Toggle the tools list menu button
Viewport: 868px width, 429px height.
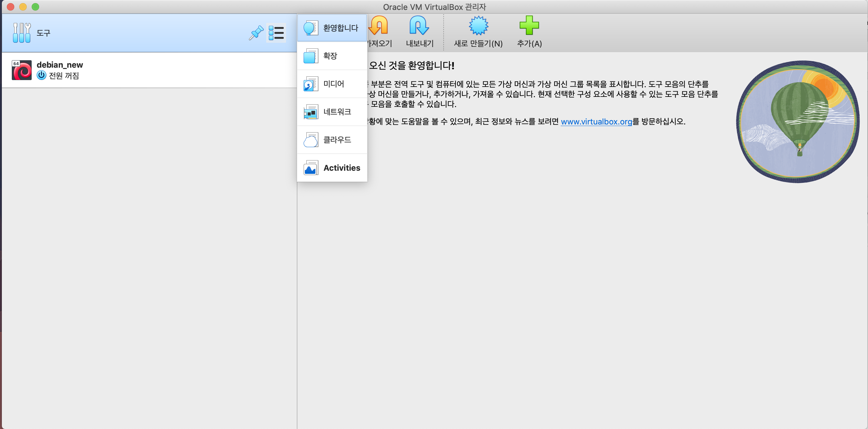click(276, 33)
